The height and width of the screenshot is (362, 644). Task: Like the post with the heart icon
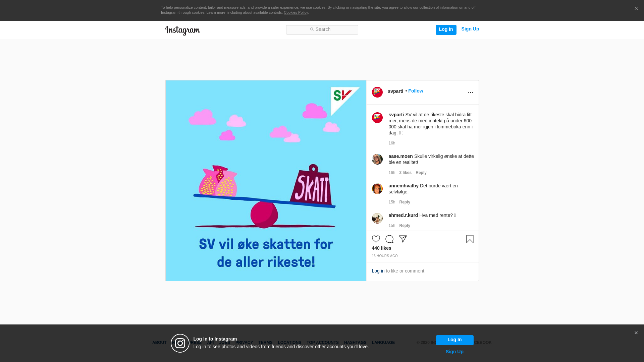[x=376, y=239]
